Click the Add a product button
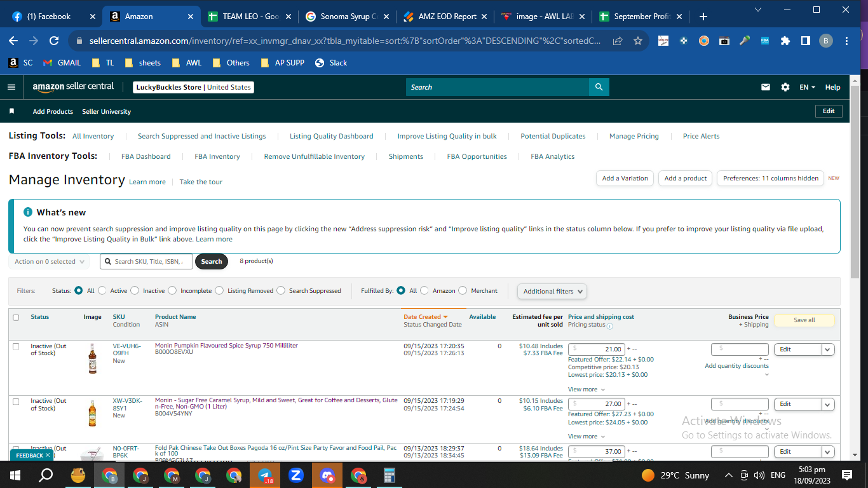 [686, 179]
